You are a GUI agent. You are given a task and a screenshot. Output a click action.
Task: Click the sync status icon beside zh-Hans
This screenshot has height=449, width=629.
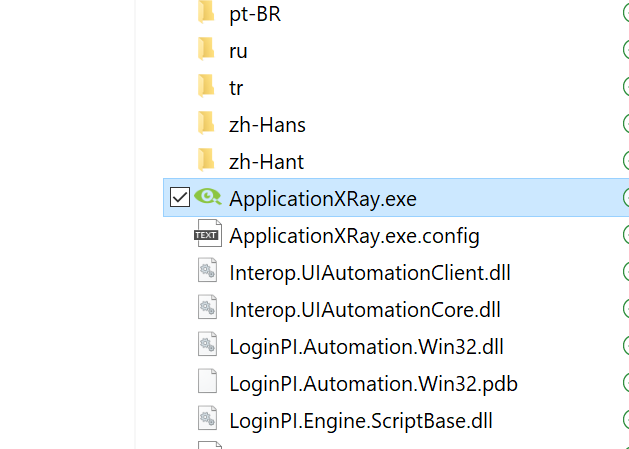626,123
